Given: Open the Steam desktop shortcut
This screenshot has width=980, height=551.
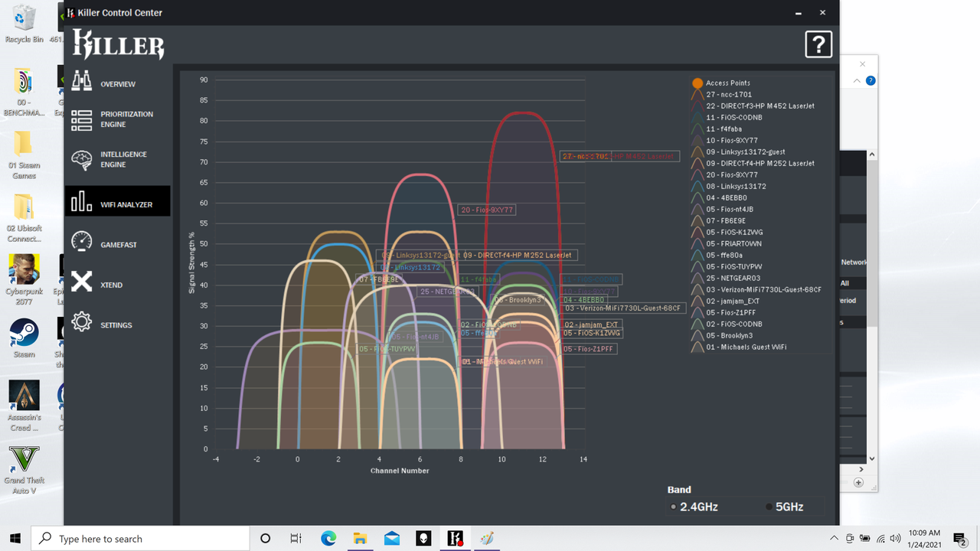Looking at the screenshot, I should (x=24, y=338).
